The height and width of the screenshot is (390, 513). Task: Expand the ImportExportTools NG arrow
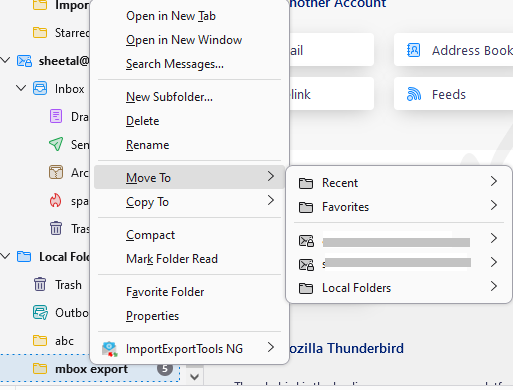[271, 347]
